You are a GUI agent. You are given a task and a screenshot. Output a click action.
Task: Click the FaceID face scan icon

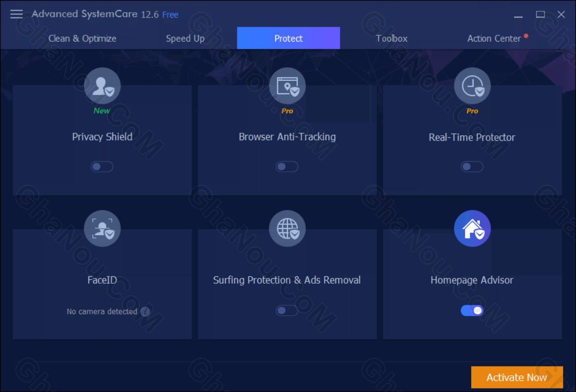(102, 228)
